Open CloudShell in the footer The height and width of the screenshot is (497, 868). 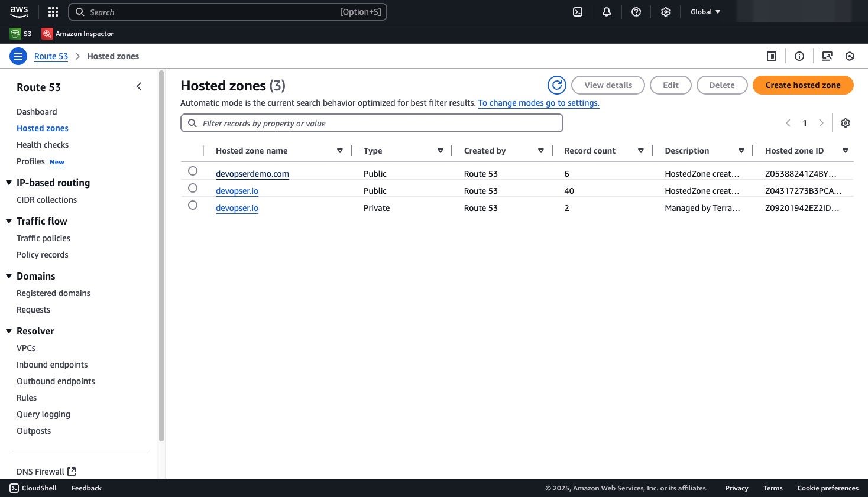click(33, 488)
